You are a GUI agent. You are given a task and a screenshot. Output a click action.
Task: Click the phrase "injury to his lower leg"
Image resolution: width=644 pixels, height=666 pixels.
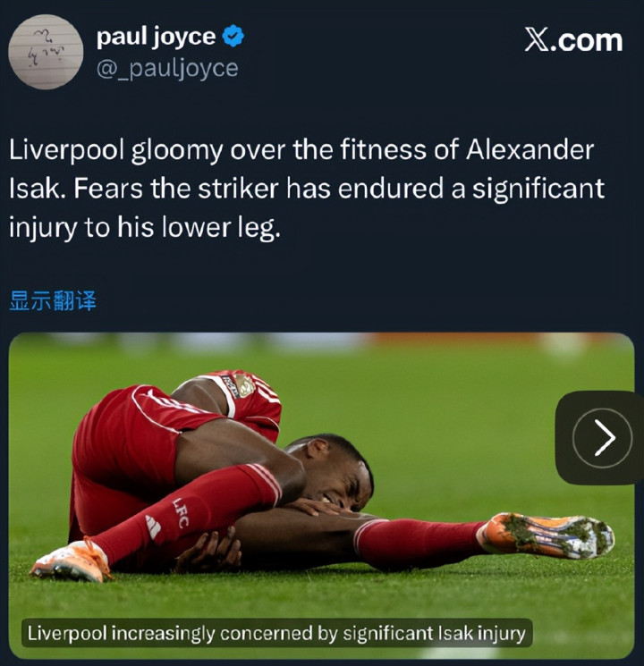point(145,228)
